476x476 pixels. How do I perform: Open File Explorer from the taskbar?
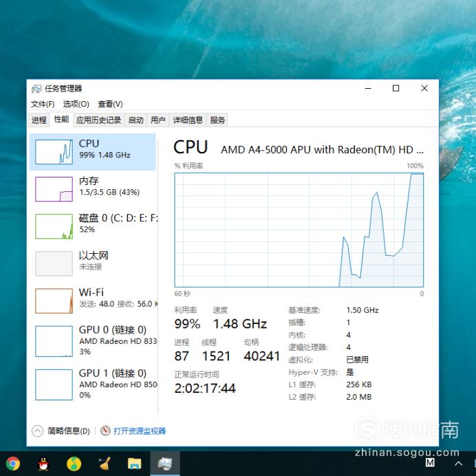click(135, 464)
